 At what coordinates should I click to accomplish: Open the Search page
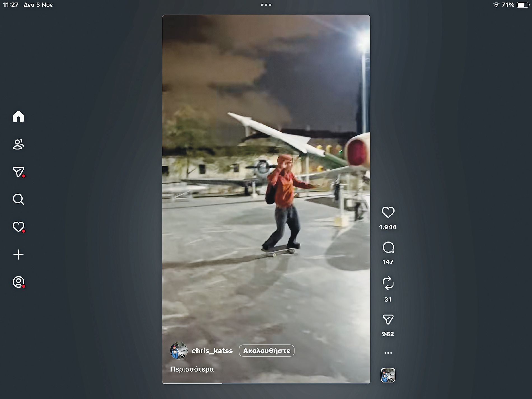click(18, 199)
